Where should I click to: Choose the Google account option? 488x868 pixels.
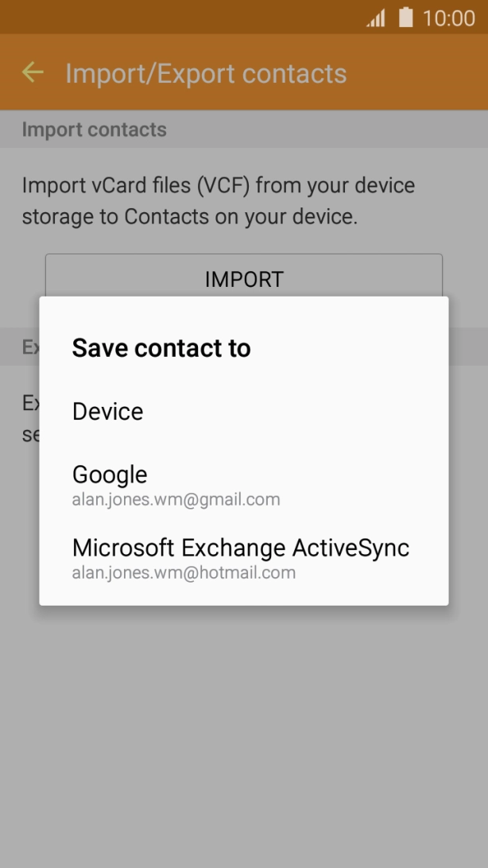(x=110, y=475)
